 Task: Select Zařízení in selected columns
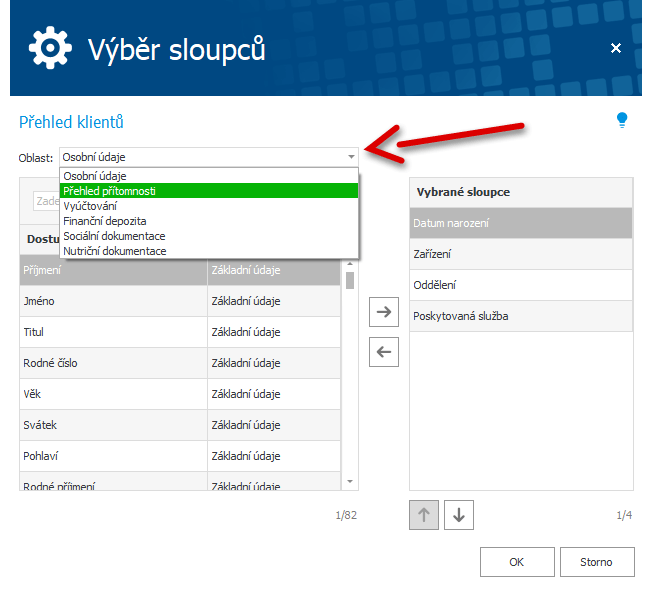coord(521,254)
